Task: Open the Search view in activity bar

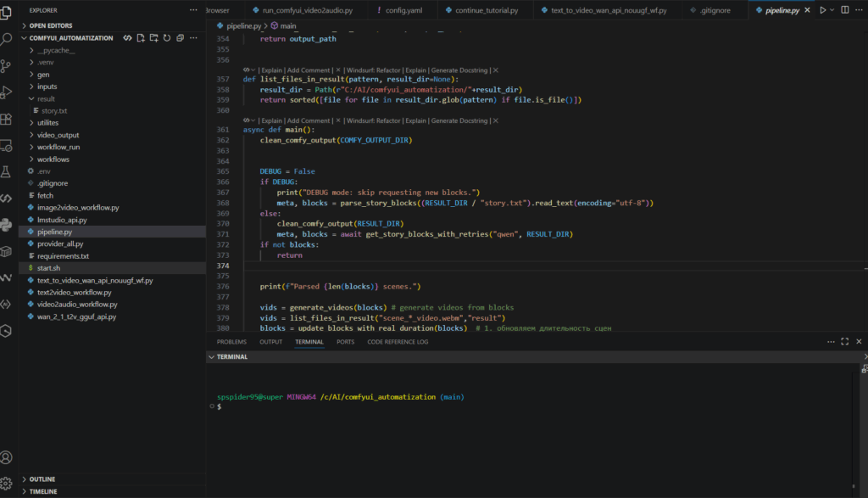Action: point(7,38)
